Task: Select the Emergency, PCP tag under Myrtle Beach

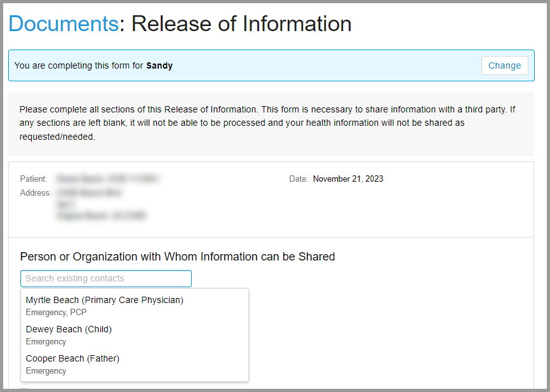Action: point(55,312)
